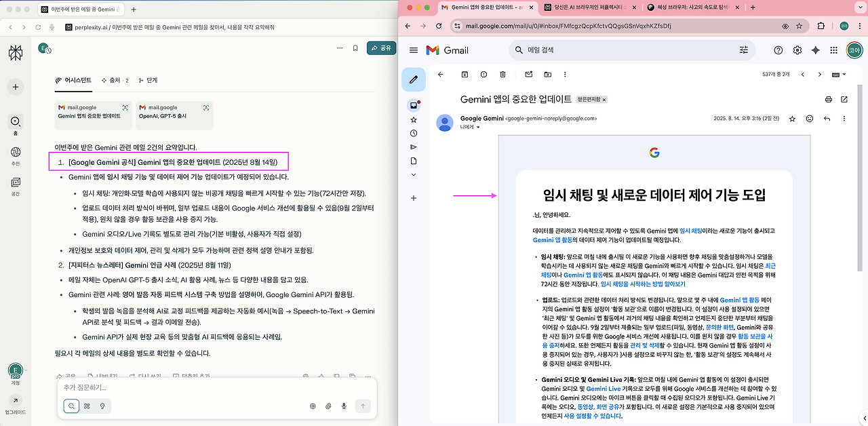Screen dimensions: 868x426
Task: Open Gmail settings gear
Action: coord(797,50)
